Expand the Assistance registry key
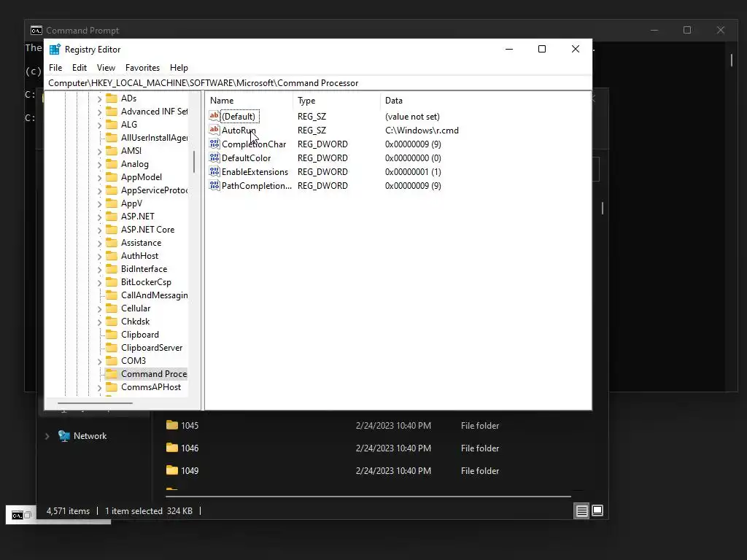Viewport: 747px width, 560px height. click(x=99, y=244)
